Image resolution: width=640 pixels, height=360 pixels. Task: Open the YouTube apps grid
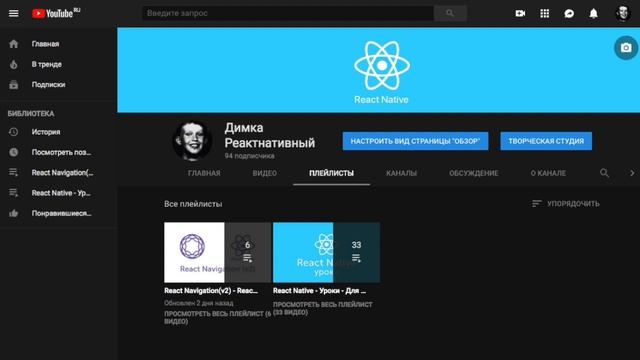[x=544, y=13]
